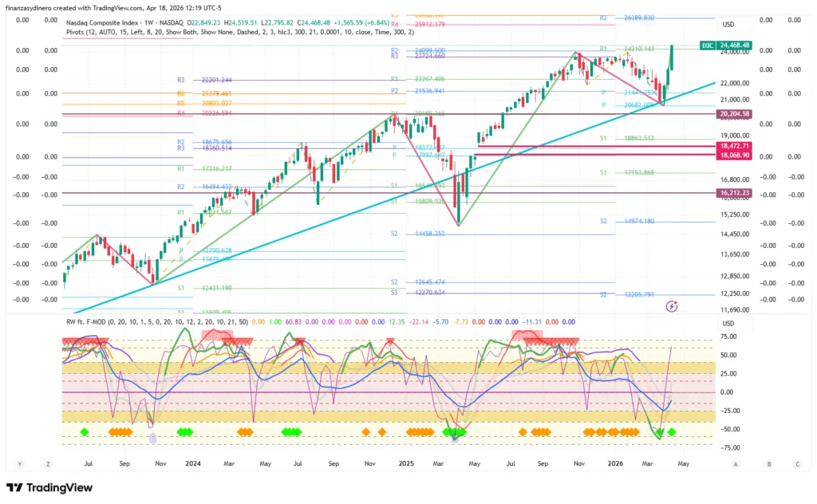
Task: Click the 20,204.58 horizontal line price label
Action: point(735,114)
